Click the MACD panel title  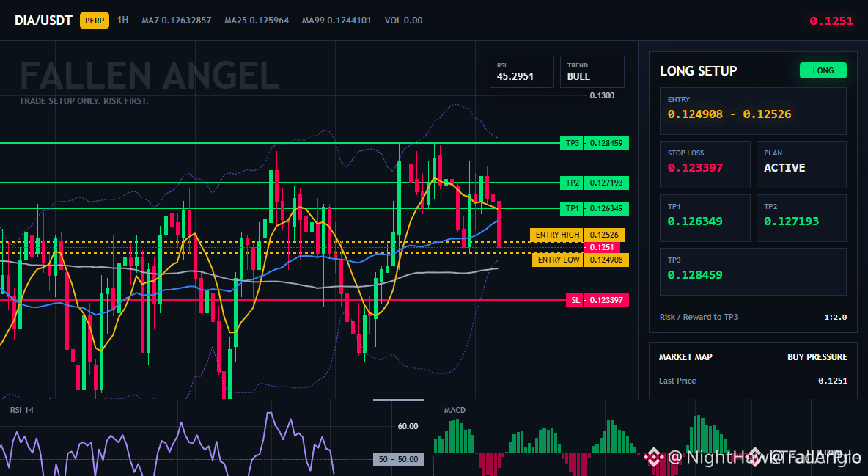click(x=455, y=410)
